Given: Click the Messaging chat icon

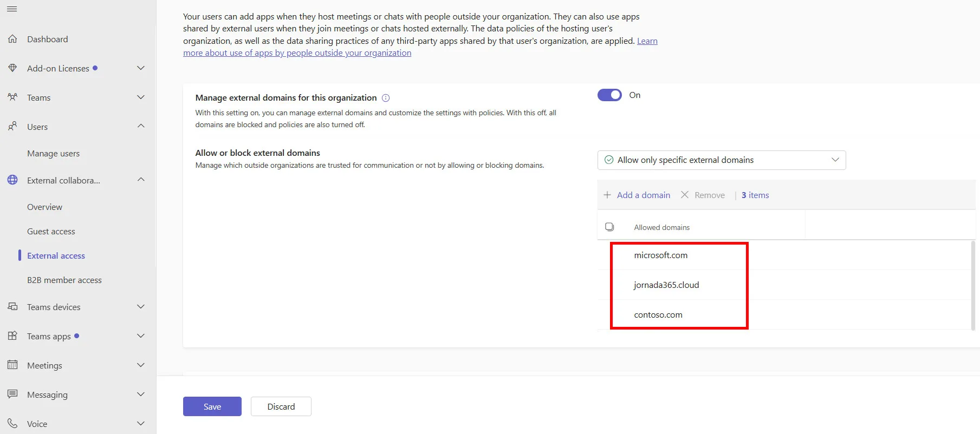Looking at the screenshot, I should click(x=12, y=394).
